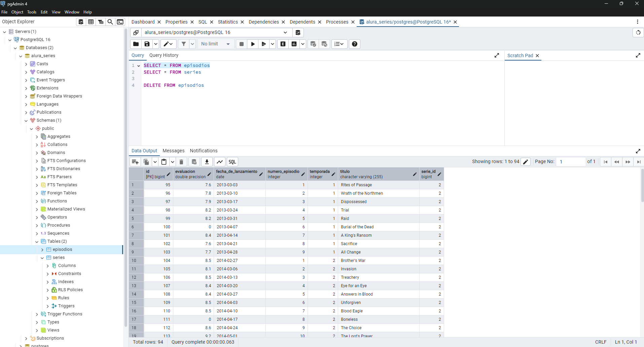Switch to the Notifications tab
644x347 pixels.
point(204,151)
